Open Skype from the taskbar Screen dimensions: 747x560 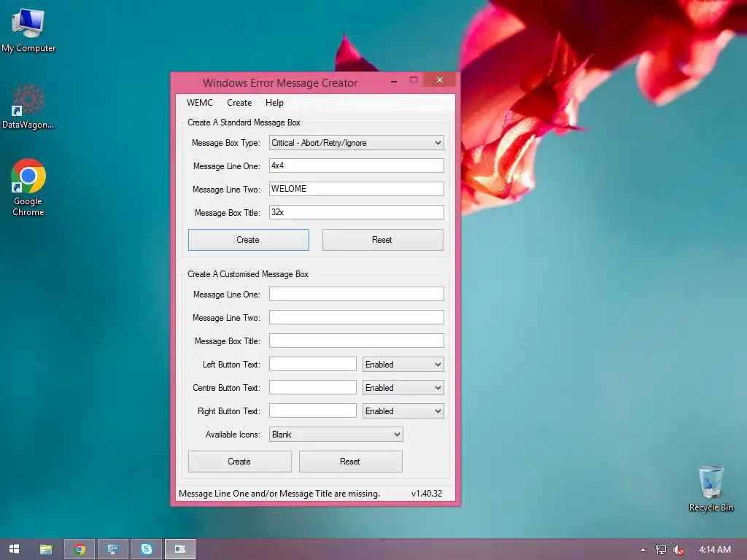coord(146,549)
